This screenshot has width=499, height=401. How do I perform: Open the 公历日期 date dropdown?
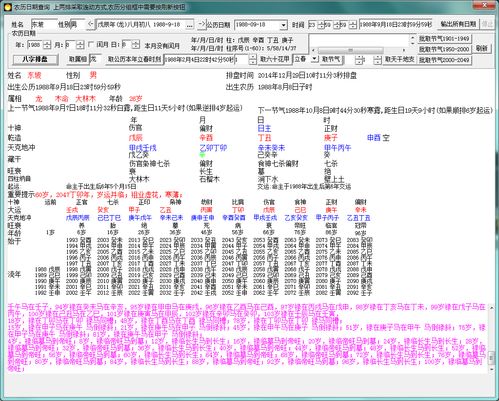[x=283, y=25]
